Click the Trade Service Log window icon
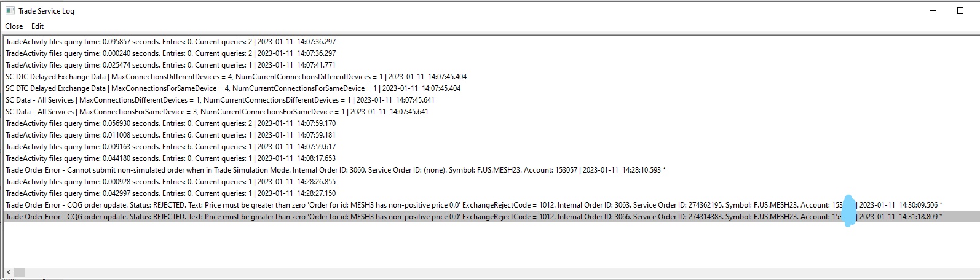 click(10, 10)
